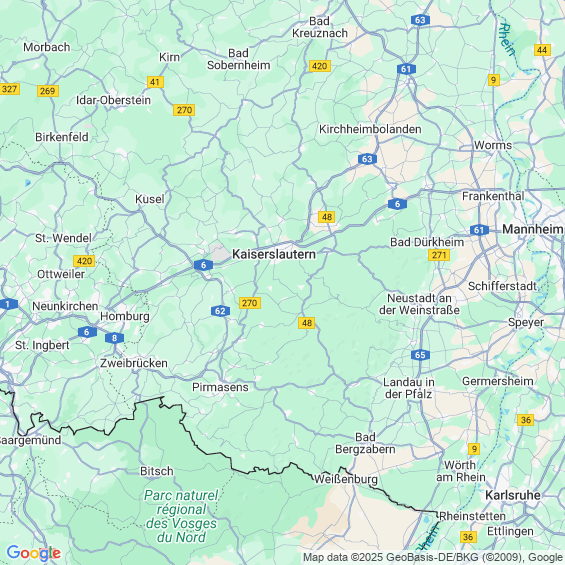Click the yellow 271 road shield
565x565 pixels.
point(439,255)
